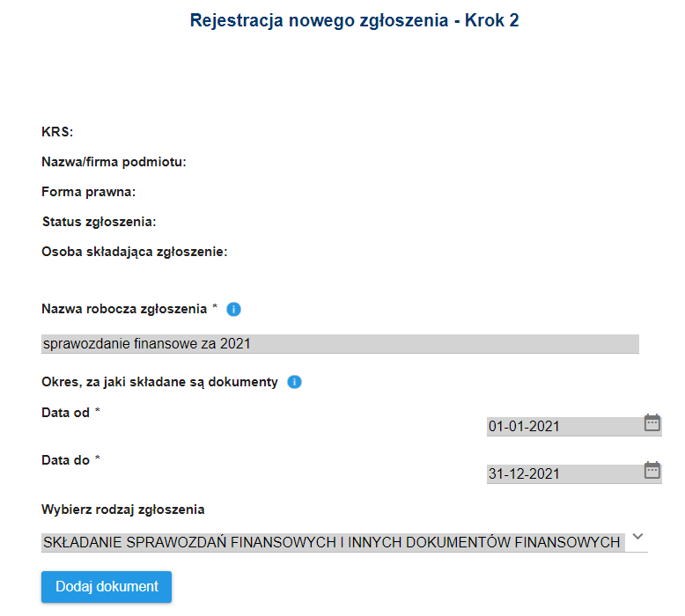Click the Status zgłoszenia label
685x616 pixels.
[x=99, y=222]
